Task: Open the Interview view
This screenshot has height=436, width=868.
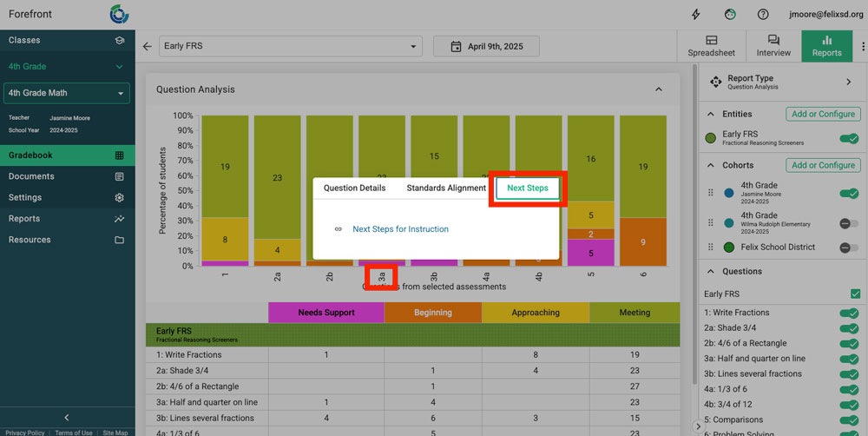Action: [x=773, y=46]
